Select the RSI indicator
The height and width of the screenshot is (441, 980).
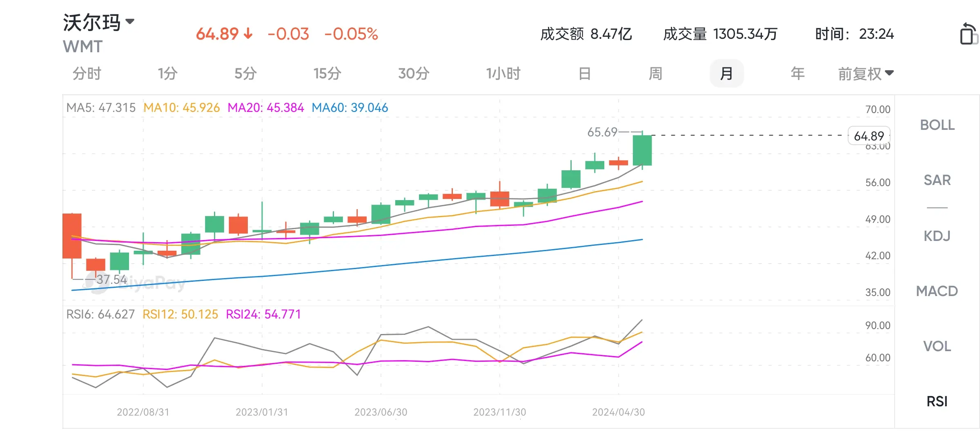point(937,401)
